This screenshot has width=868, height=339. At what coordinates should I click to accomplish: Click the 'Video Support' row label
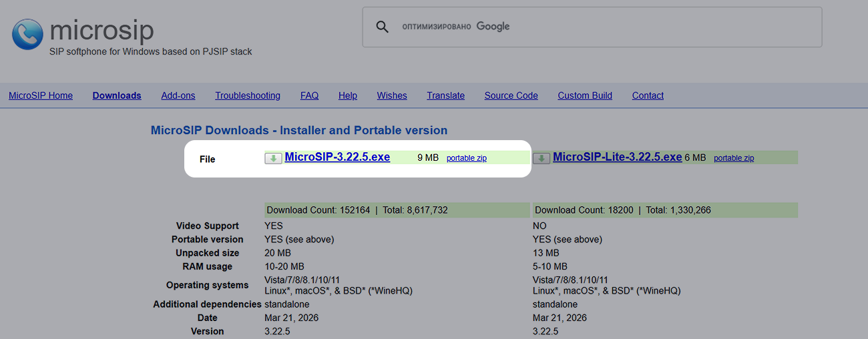208,226
